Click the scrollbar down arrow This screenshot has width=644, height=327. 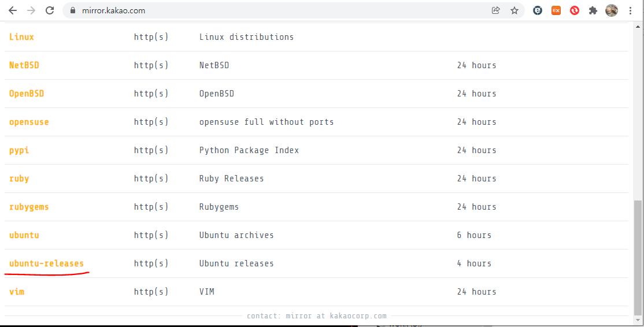click(x=637, y=319)
